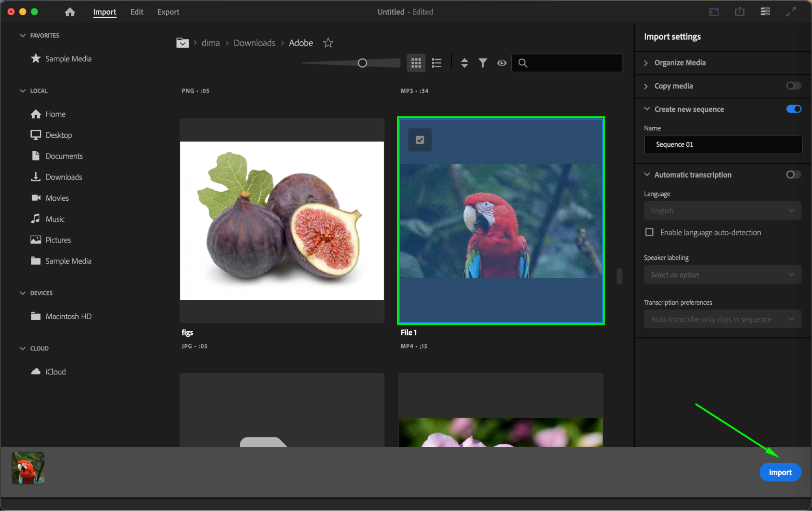Switch to the Export tab
812x511 pixels.
pyautogui.click(x=168, y=12)
